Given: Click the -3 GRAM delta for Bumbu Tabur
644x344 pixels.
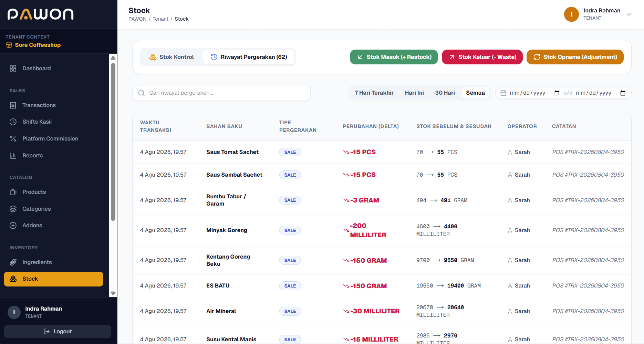Looking at the screenshot, I should 361,200.
